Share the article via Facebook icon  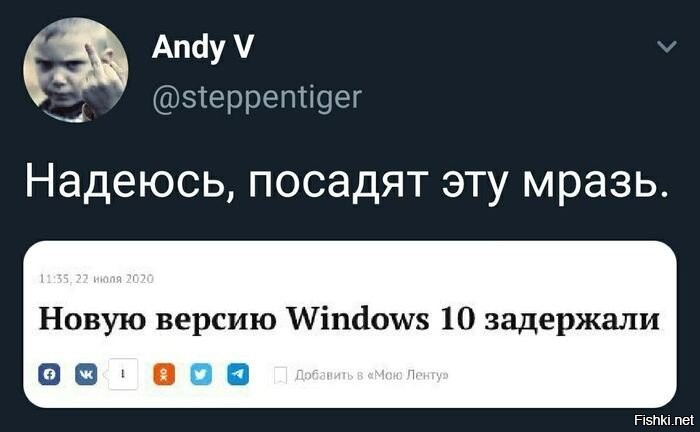(49, 374)
